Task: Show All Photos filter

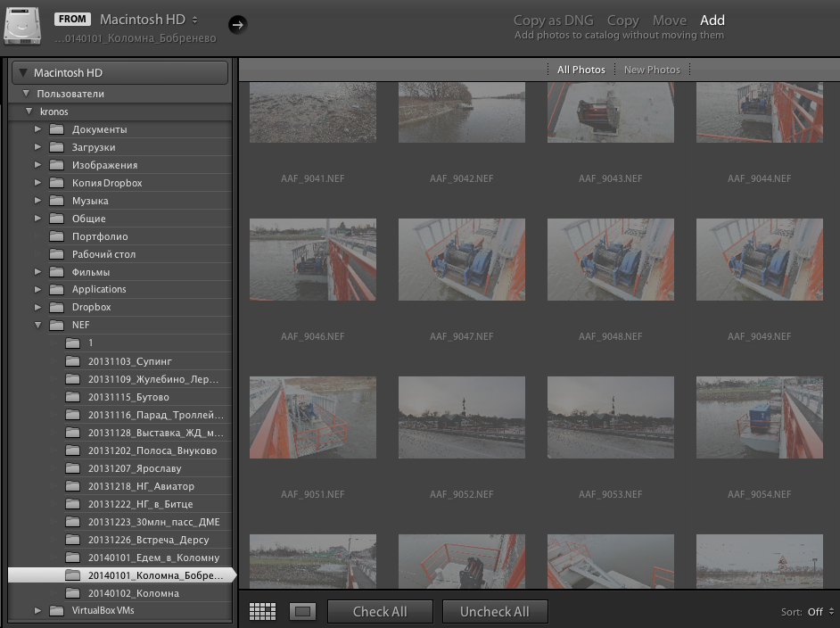Action: tap(581, 70)
